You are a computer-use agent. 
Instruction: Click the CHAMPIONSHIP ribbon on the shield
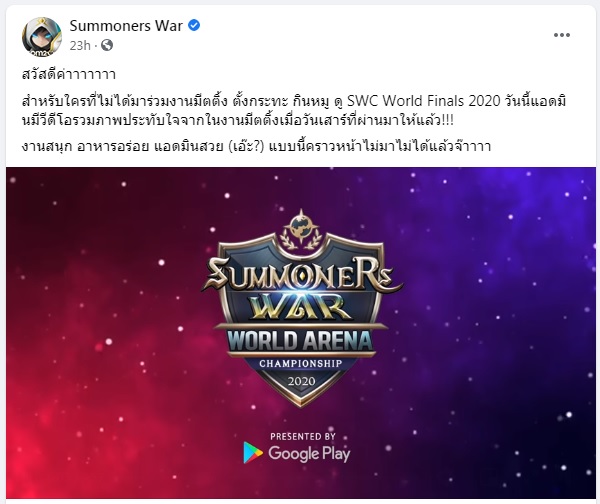301,363
